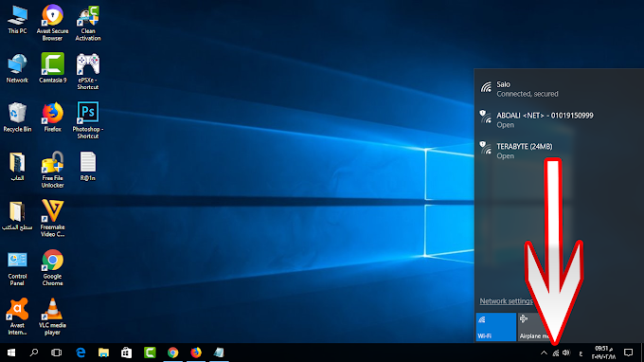This screenshot has width=644, height=362.
Task: Launch Firefox from desktop shortcut
Action: (53, 118)
